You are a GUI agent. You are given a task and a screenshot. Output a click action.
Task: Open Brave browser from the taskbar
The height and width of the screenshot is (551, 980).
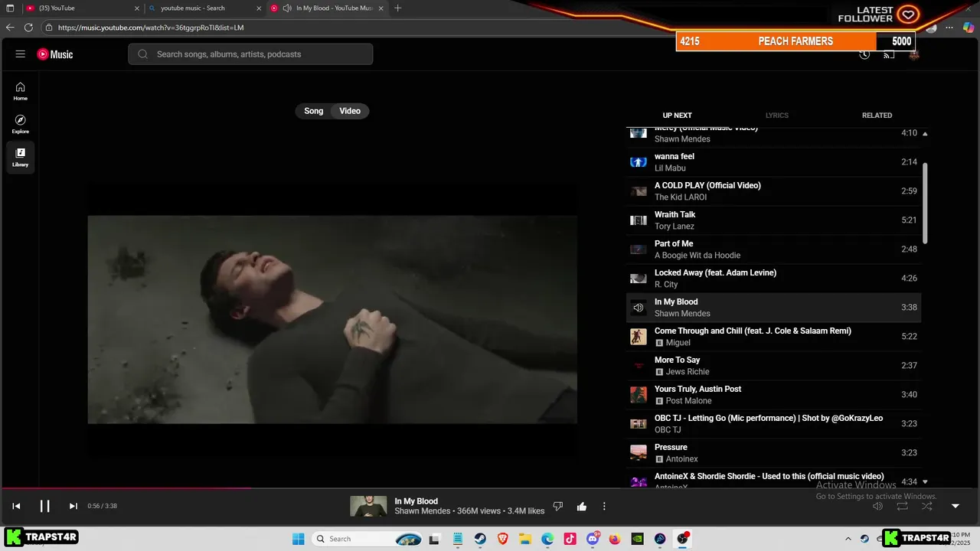[x=503, y=539]
